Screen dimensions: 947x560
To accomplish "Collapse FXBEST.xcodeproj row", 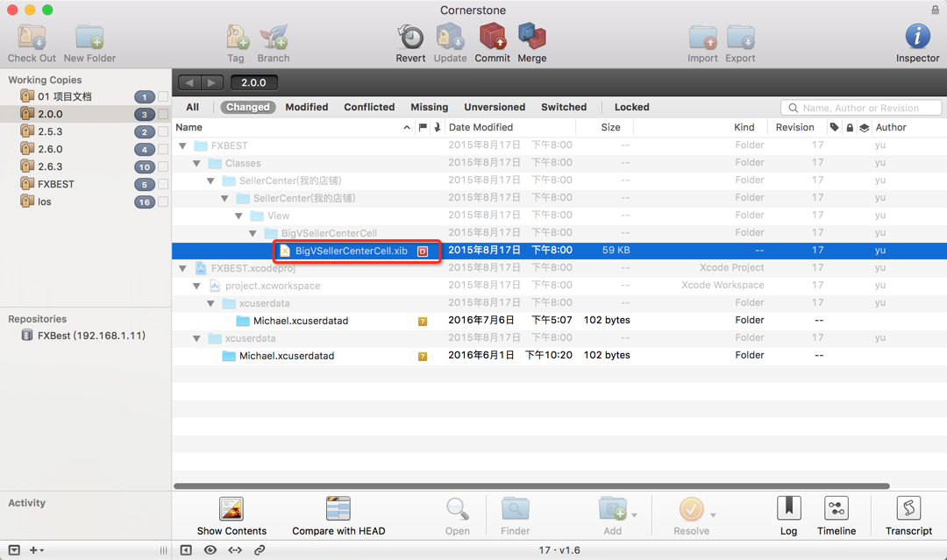I will [x=182, y=268].
